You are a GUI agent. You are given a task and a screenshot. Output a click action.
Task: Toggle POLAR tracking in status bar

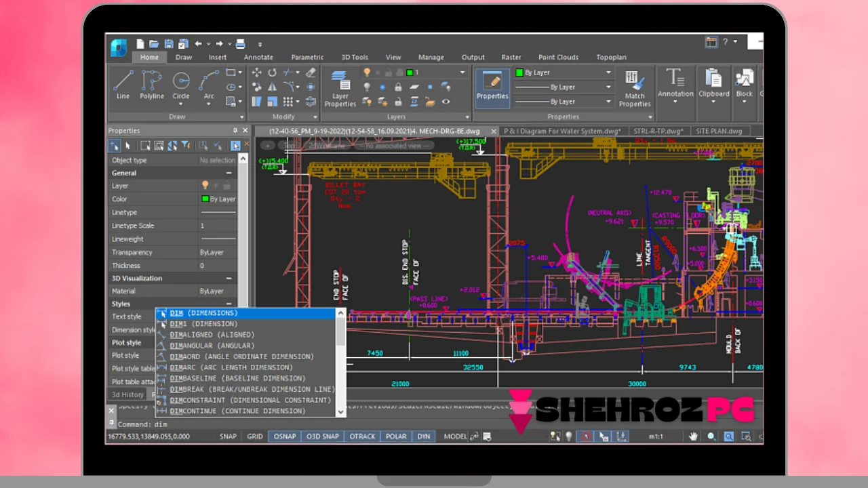(395, 436)
